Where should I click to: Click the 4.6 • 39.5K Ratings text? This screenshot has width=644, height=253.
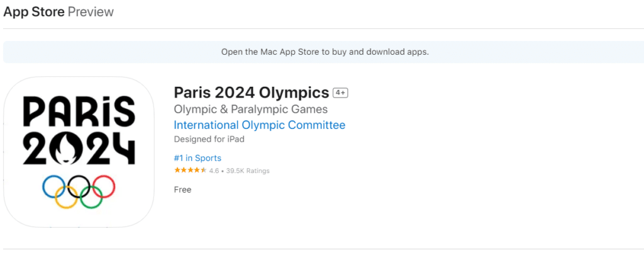(239, 171)
